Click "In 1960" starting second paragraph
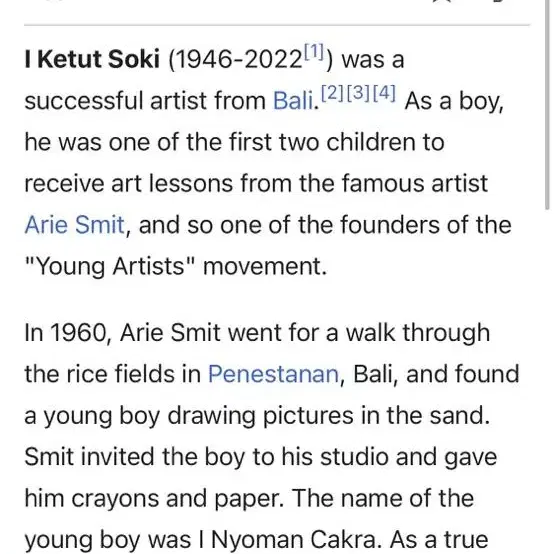554x554 pixels. pyautogui.click(x=66, y=332)
